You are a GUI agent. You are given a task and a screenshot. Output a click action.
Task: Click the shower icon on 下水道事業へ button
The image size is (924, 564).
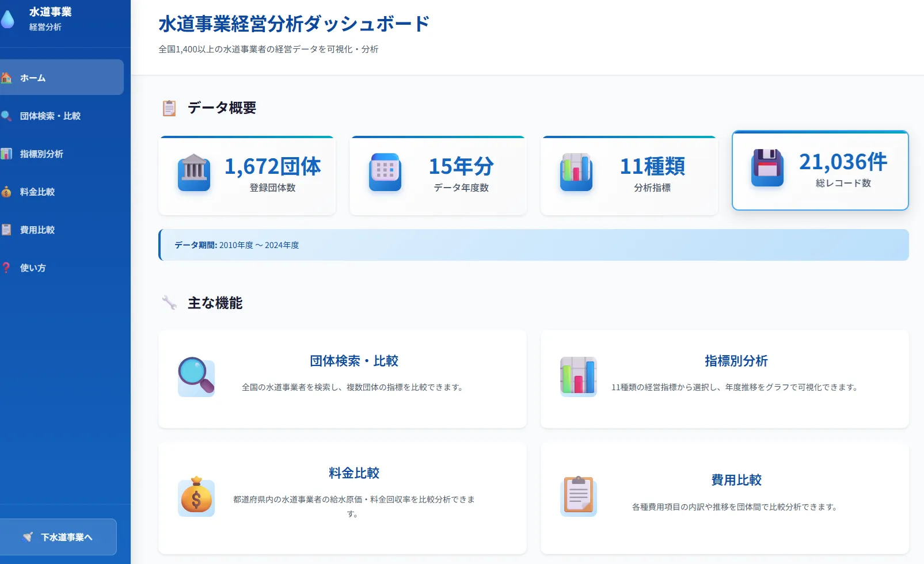[x=28, y=537]
